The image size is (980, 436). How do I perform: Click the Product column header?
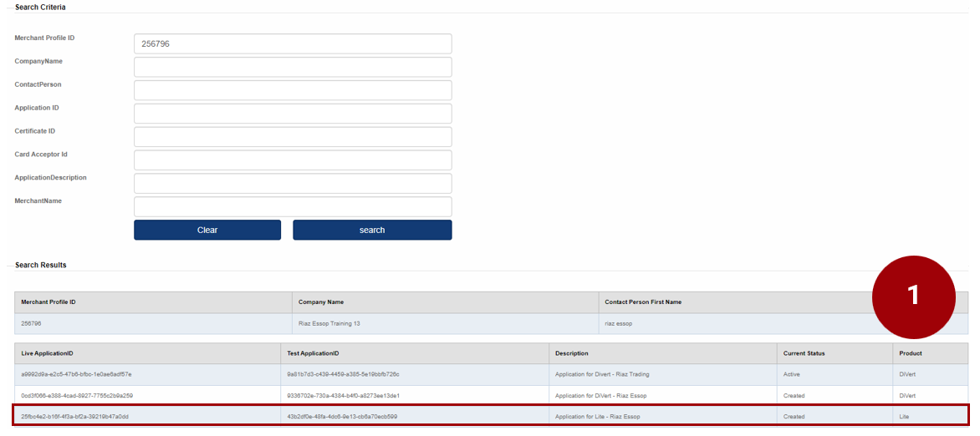click(911, 353)
